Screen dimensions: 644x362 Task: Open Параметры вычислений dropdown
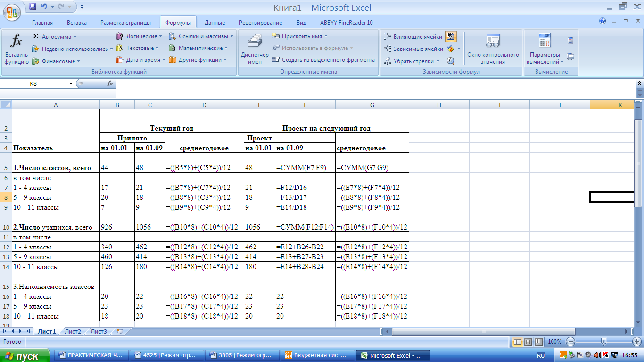[x=562, y=62]
